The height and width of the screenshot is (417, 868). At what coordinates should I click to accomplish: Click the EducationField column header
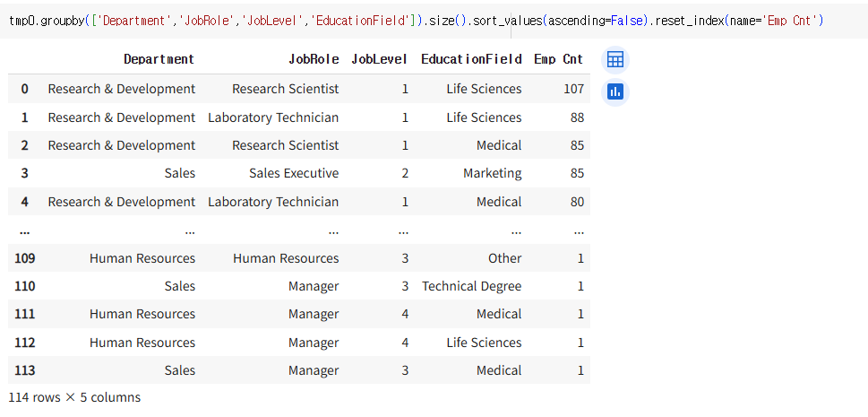pos(471,59)
